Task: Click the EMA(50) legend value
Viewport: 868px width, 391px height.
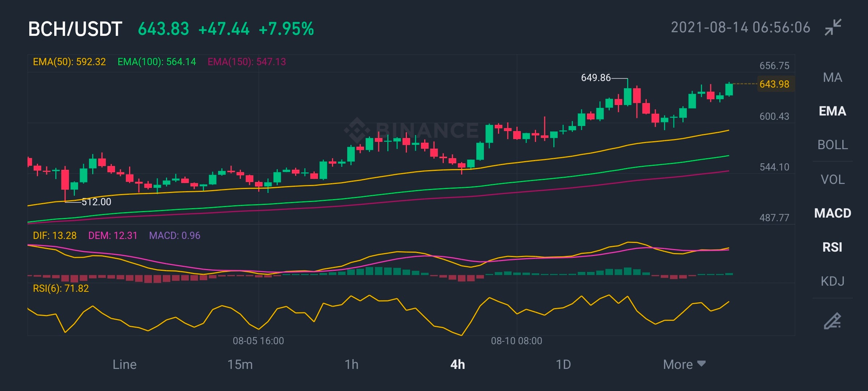Action: pos(69,62)
